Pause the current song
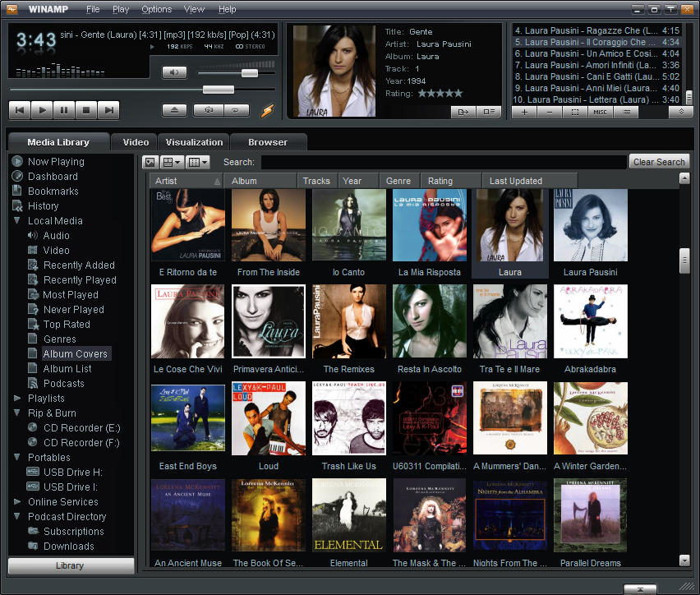 pos(64,110)
